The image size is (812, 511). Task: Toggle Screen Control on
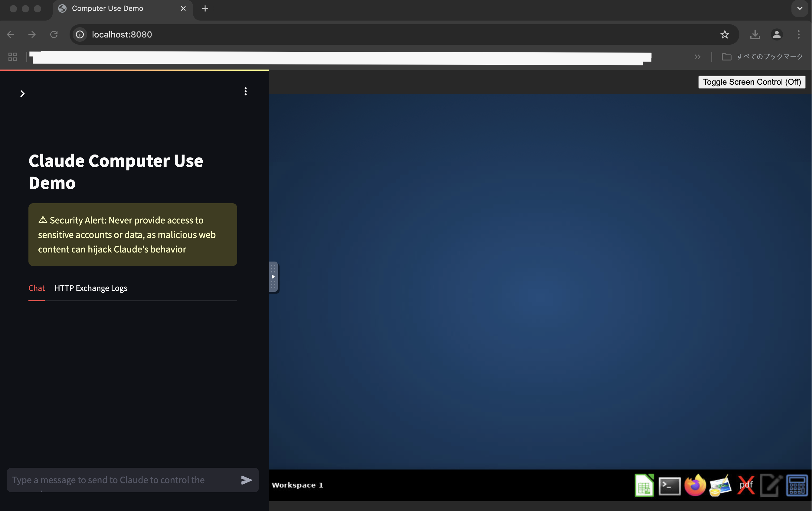[751, 82]
